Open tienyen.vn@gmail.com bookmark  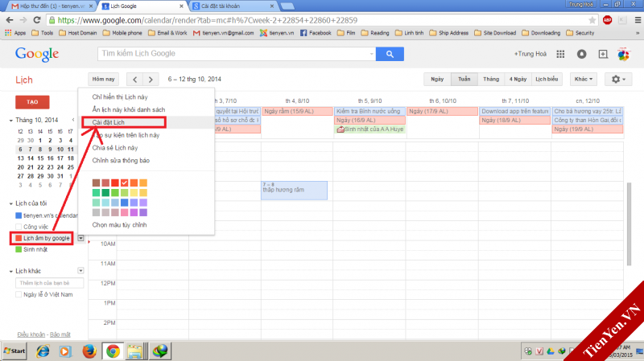224,33
